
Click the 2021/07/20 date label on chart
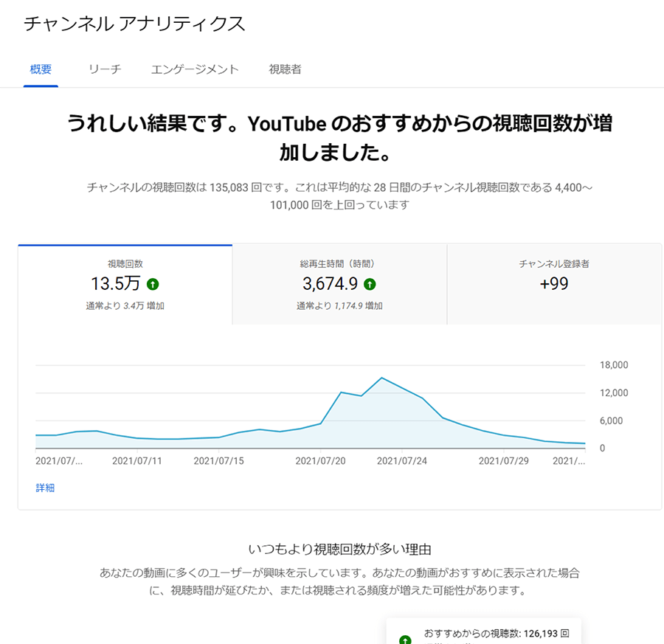321,461
